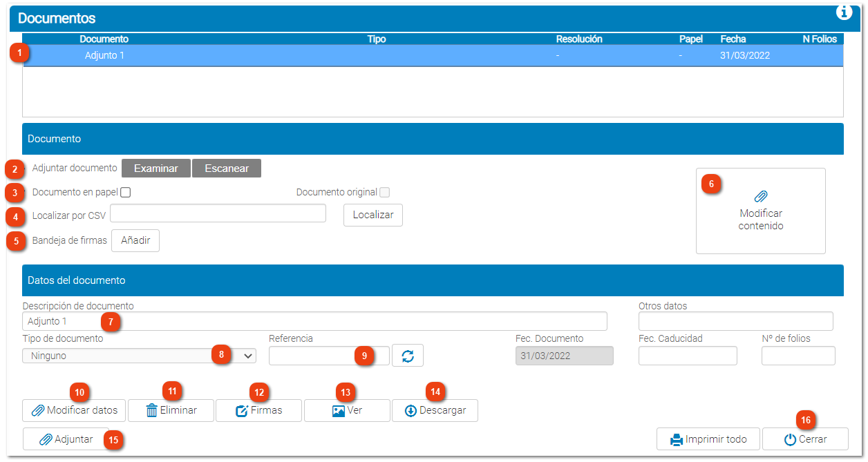The image size is (868, 462).
Task: Click the Modificar datos button
Action: point(74,410)
